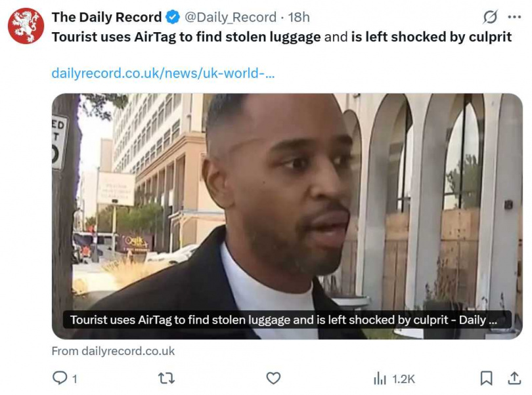Click the blue verified checkmark badge
532x395 pixels.
tap(173, 17)
